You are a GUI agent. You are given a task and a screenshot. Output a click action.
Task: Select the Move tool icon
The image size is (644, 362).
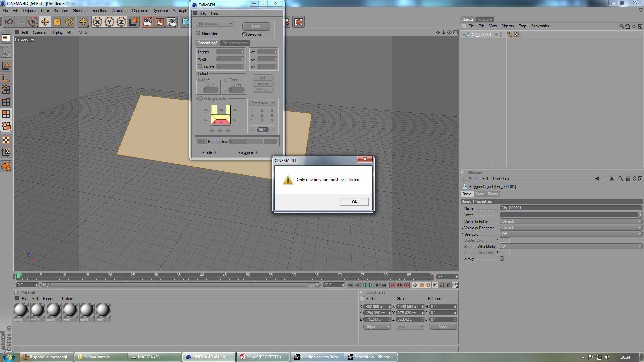[45, 22]
